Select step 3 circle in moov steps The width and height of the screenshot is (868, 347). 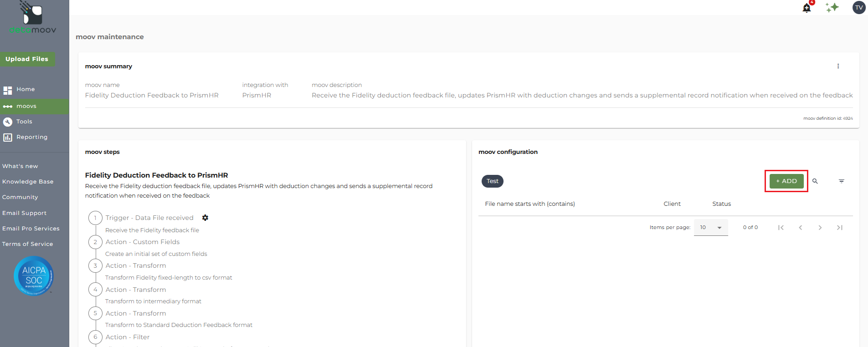coord(95,265)
